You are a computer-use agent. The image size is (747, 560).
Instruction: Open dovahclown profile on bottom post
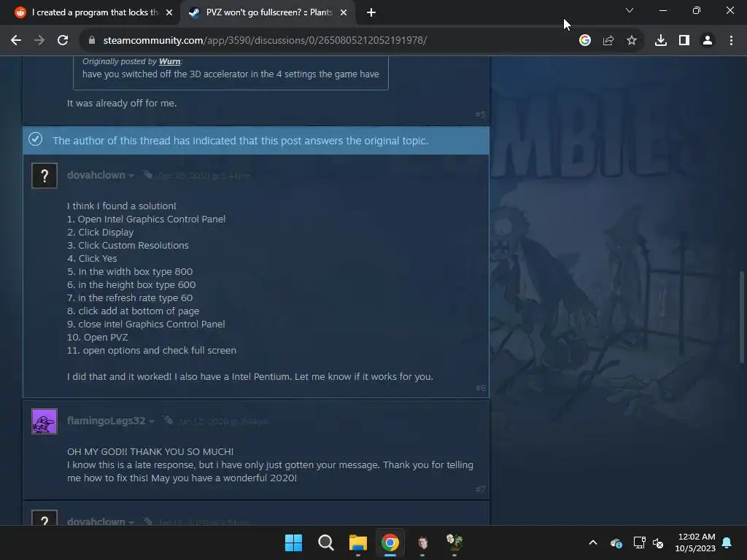[96, 521]
